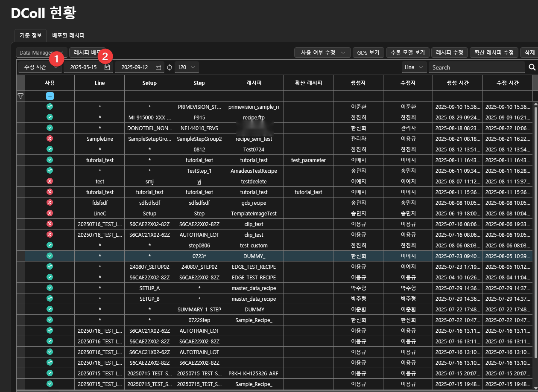This screenshot has height=392, width=538.
Task: Select the 기준 정보 tab
Action: pos(31,35)
